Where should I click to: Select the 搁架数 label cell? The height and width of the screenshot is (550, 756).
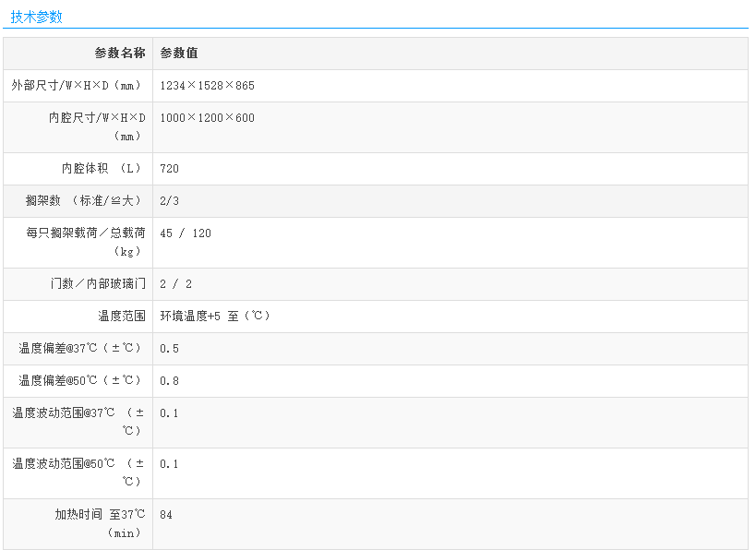(85, 201)
